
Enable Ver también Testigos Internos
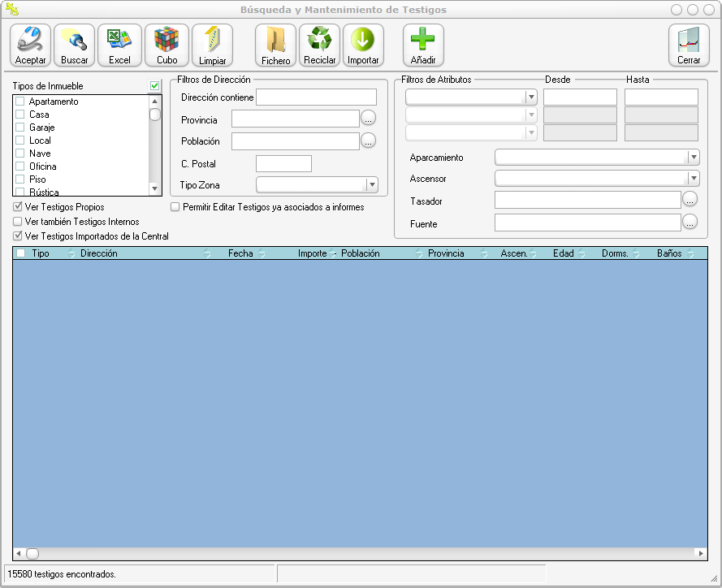(x=19, y=221)
